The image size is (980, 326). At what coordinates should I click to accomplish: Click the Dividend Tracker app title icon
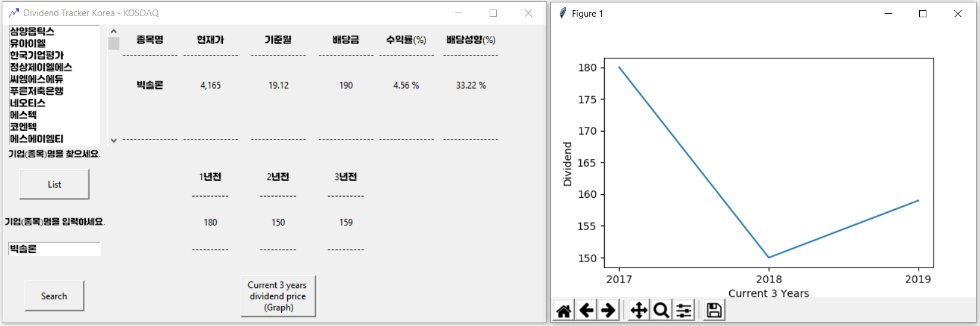pyautogui.click(x=14, y=13)
